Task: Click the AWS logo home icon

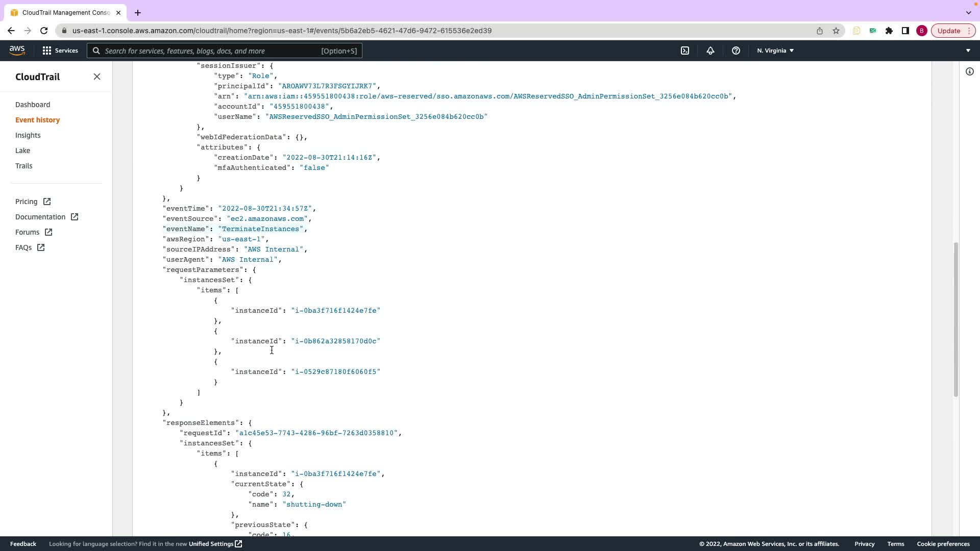Action: point(17,50)
